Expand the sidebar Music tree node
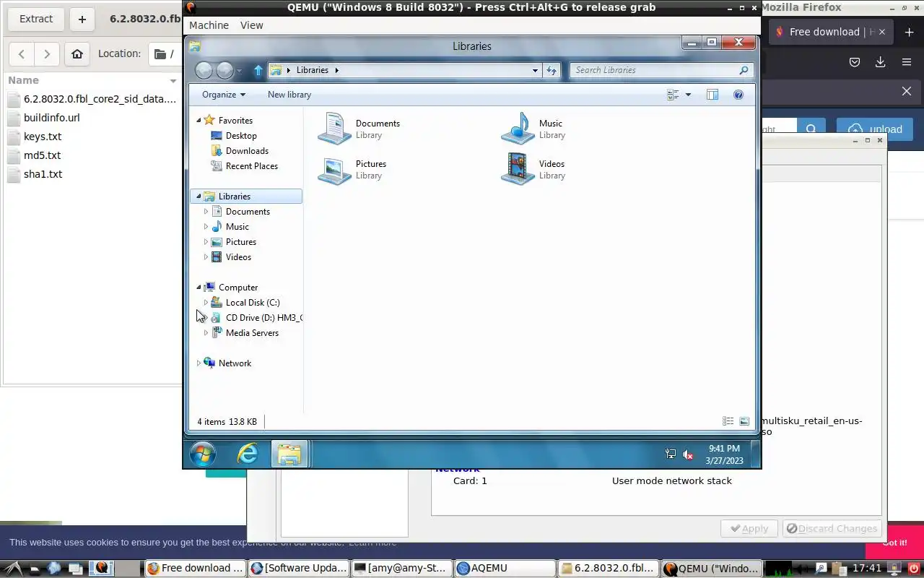Image resolution: width=924 pixels, height=578 pixels. [x=206, y=226]
